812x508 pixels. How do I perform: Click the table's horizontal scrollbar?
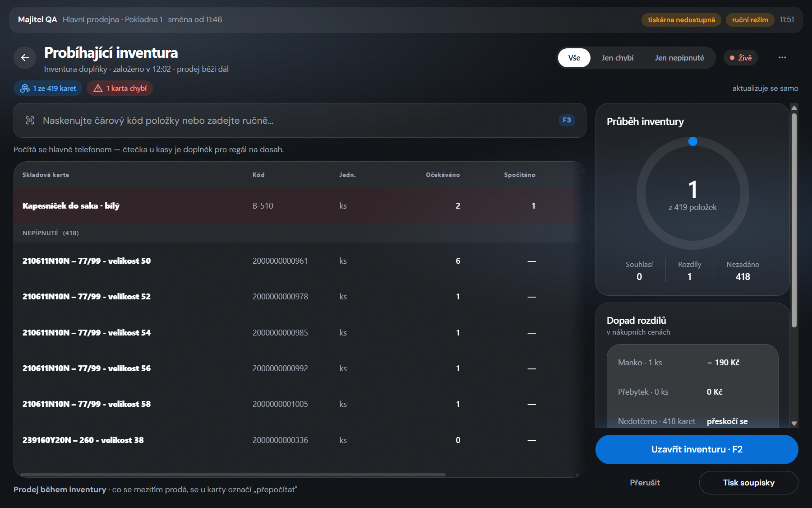coord(233,475)
